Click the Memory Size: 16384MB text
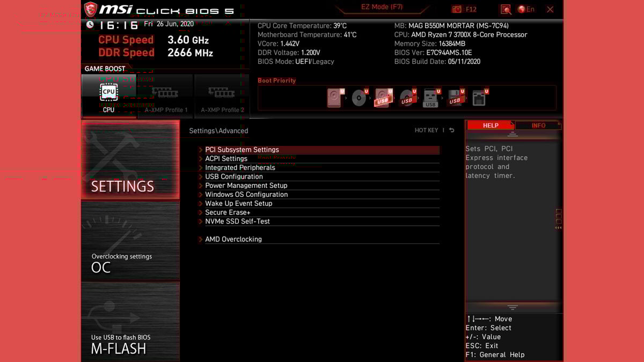Screen dimensions: 644x362 click(430, 43)
